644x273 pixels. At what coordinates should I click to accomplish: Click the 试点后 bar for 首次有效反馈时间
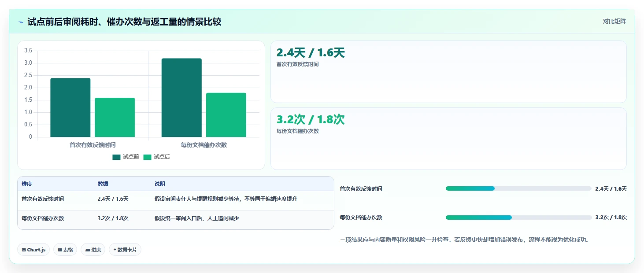coord(115,117)
